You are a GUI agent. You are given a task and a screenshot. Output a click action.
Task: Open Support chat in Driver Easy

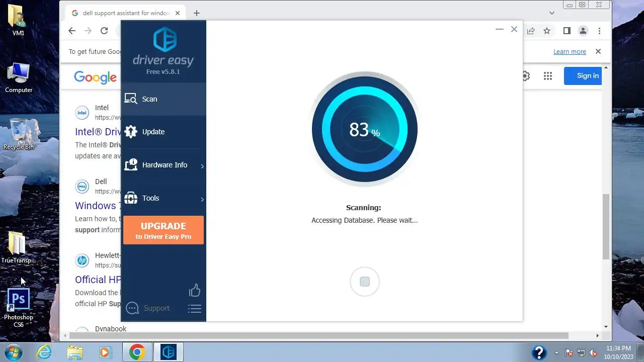[148, 308]
